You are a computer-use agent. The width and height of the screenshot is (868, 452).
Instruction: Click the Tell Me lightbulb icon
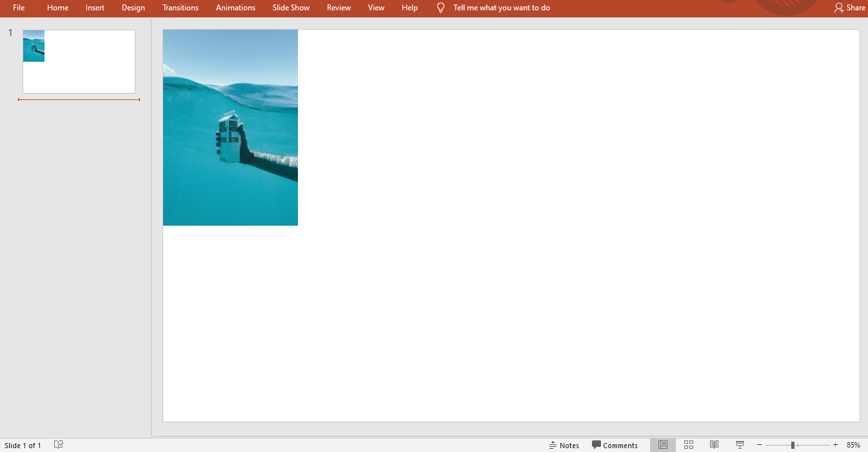pos(441,8)
